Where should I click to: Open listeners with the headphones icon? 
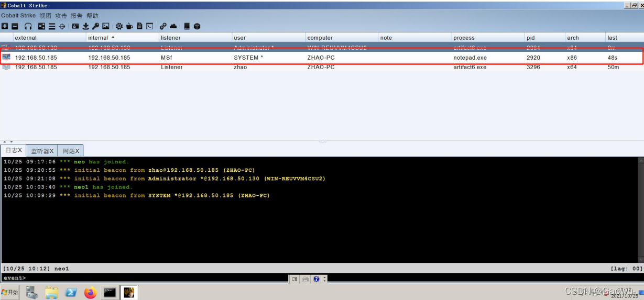tap(28, 26)
